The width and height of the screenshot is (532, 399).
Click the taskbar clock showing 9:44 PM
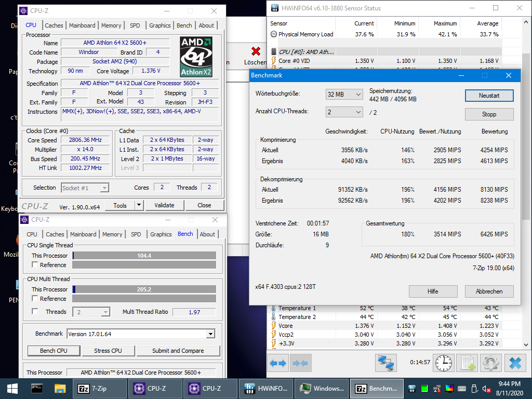click(x=509, y=389)
